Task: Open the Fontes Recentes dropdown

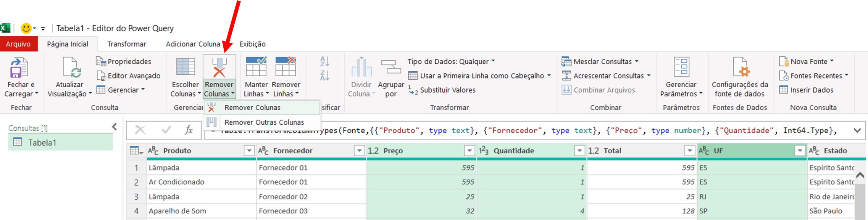Action: 814,76
